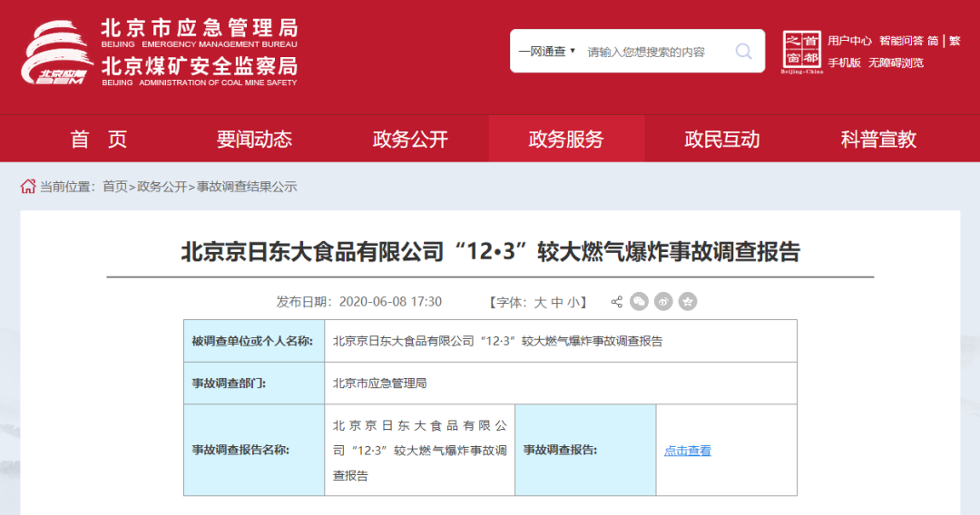Click the home icon in breadcrumb
The height and width of the screenshot is (515, 980).
[27, 186]
